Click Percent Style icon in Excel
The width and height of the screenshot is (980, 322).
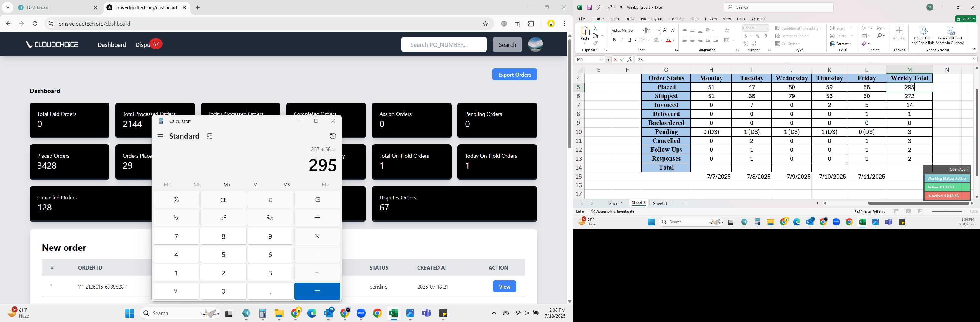coord(758,36)
